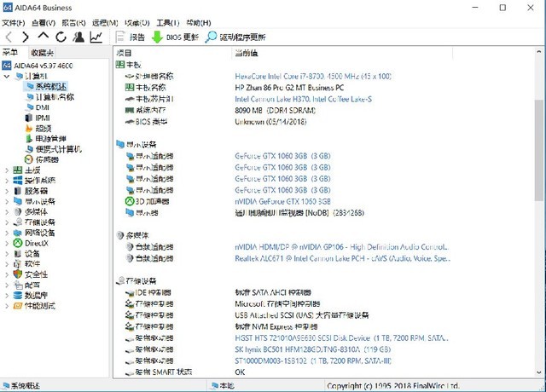
Task: Expand the 网络设备 tree node
Action: [7, 233]
